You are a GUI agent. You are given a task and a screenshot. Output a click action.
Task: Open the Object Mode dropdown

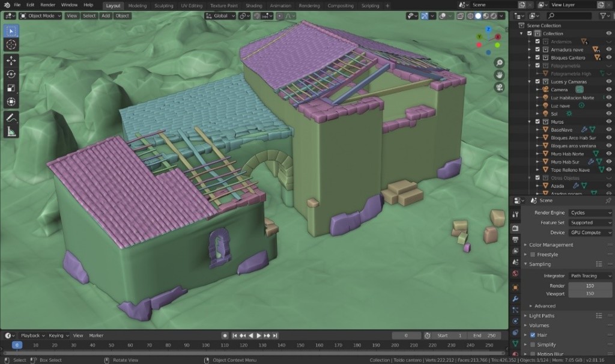[x=42, y=16]
